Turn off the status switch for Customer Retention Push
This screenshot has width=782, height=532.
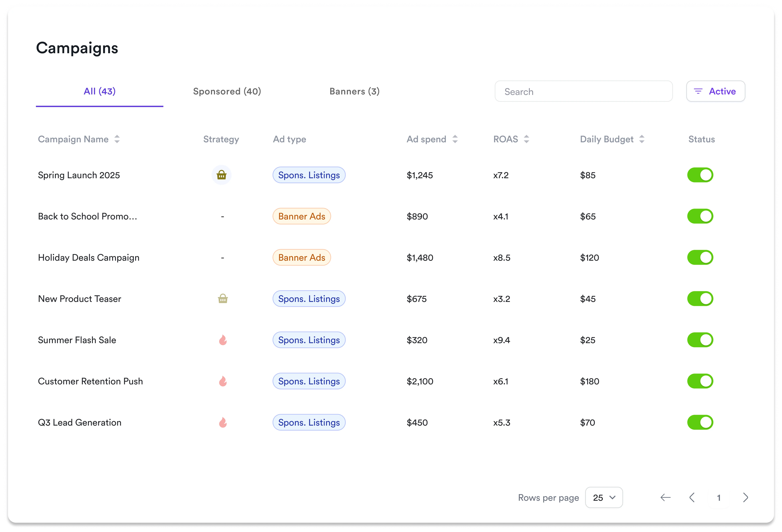[700, 381]
